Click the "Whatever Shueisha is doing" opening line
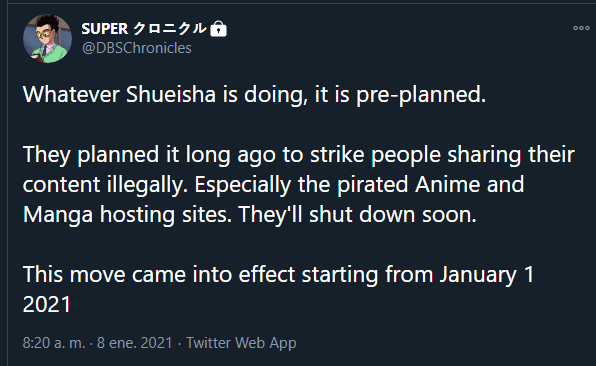Screen dimensions: 596x366 pos(165,94)
